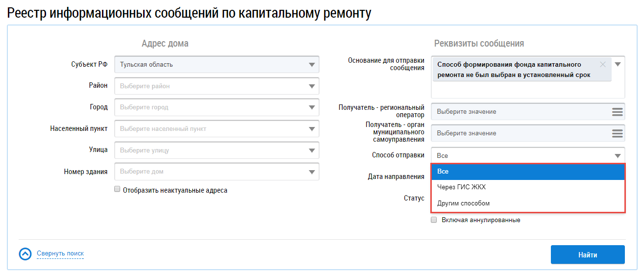644x279 pixels.
Task: Open the Улица dropdown
Action: click(312, 151)
